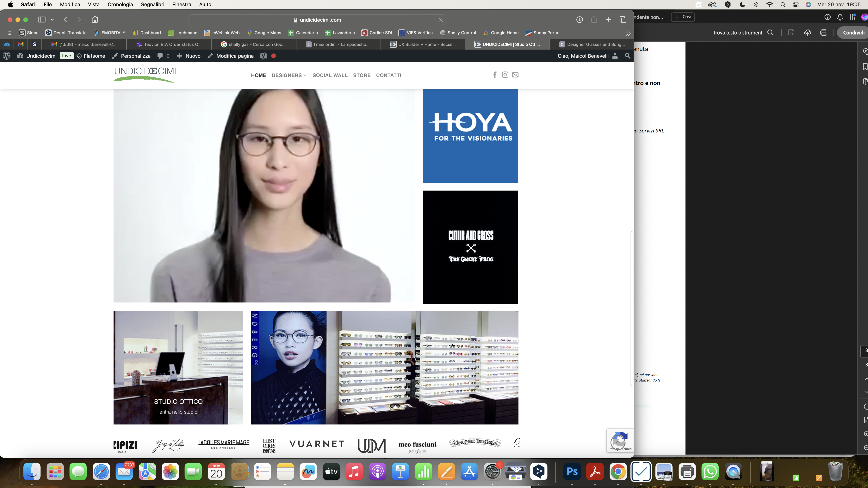Expand the DESIGNERS menu dropdown
The width and height of the screenshot is (868, 488).
pyautogui.click(x=289, y=76)
